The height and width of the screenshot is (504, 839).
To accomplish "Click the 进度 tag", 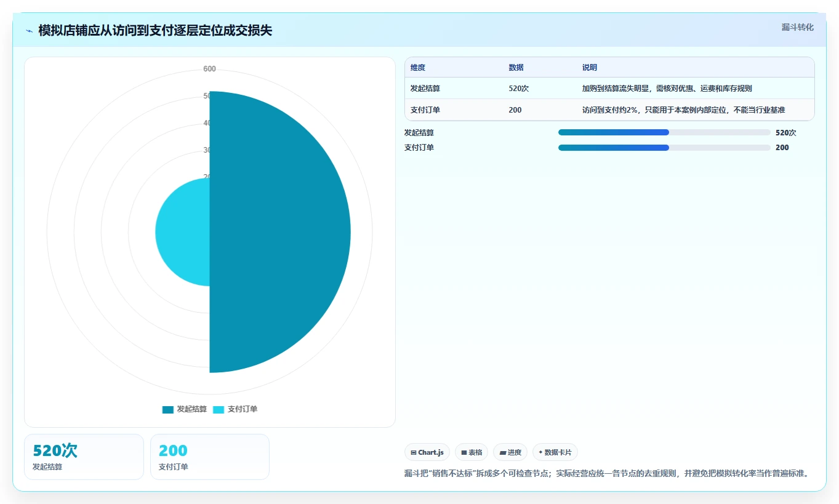I will [x=510, y=452].
